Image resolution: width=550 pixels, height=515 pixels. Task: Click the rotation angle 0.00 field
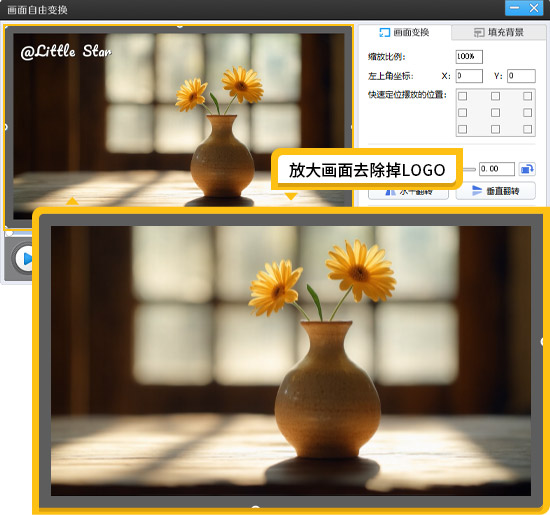tap(497, 169)
